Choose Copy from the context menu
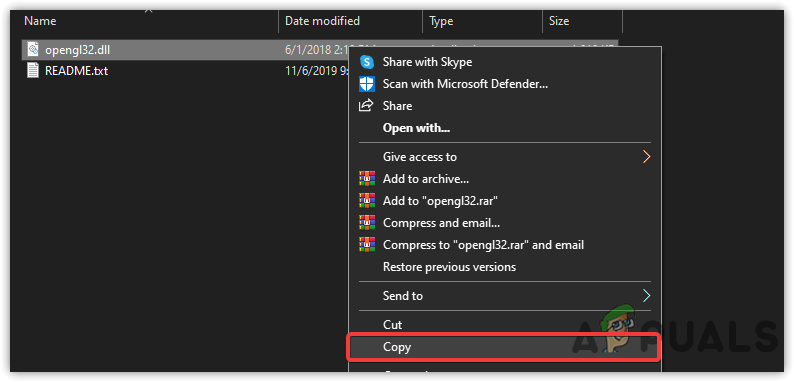This screenshot has width=794, height=382. coord(504,347)
